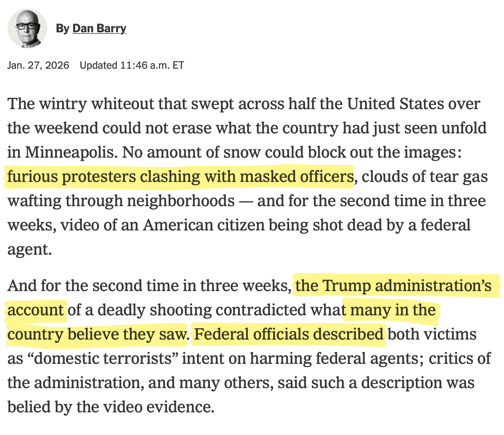Click the "Updated 11:46 a.m. ET" timestamp
The image size is (504, 435).
[x=132, y=65]
